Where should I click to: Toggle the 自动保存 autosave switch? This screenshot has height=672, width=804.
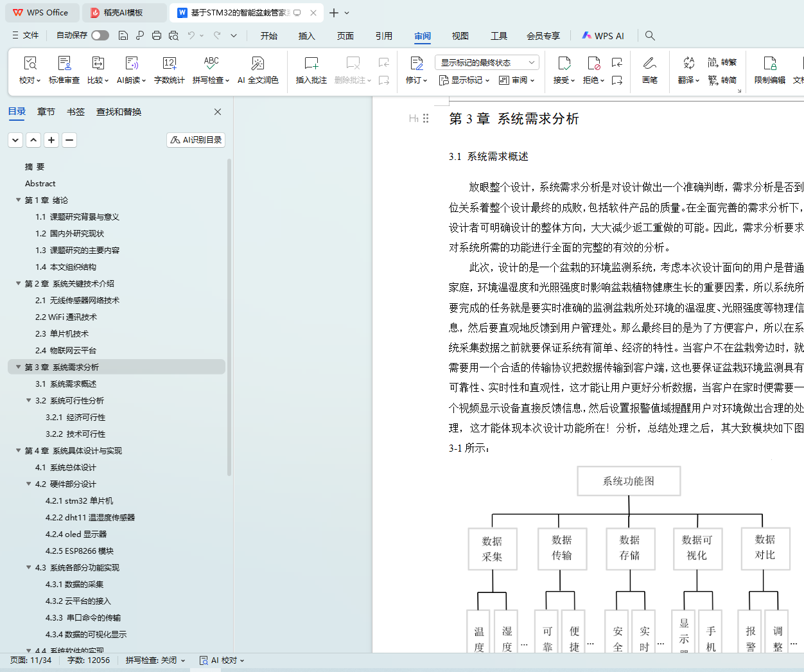click(100, 35)
